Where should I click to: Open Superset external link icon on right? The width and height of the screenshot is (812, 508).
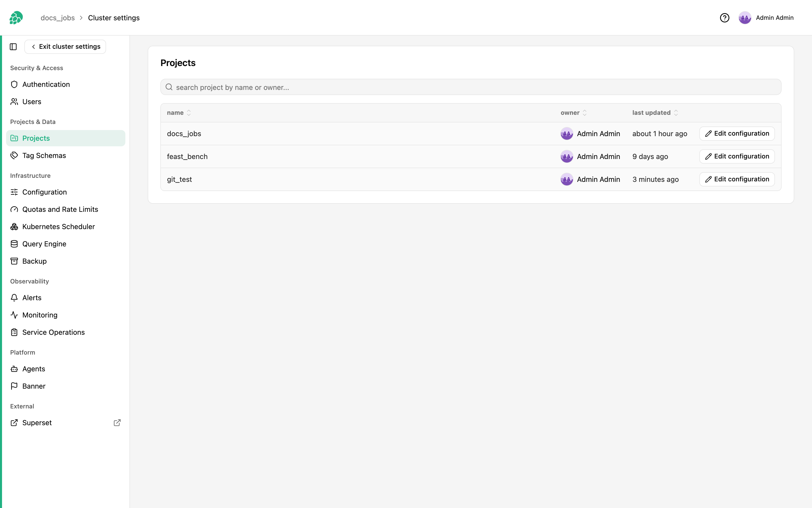[x=117, y=423]
